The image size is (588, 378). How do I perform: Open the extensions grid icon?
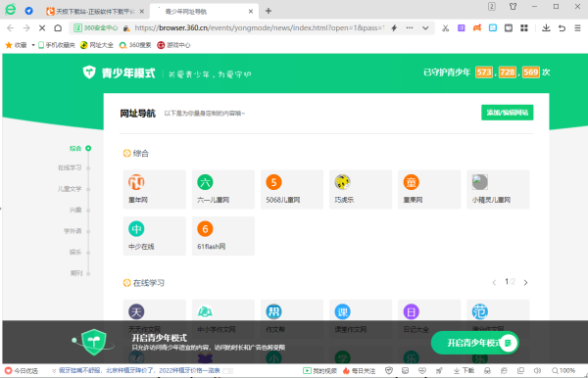[x=524, y=28]
